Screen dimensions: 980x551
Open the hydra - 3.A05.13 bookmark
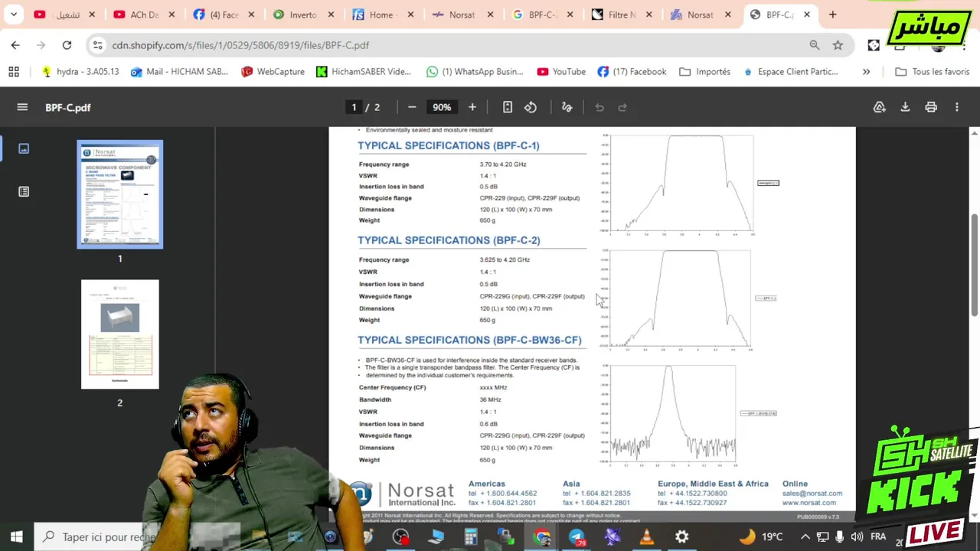pos(80,72)
